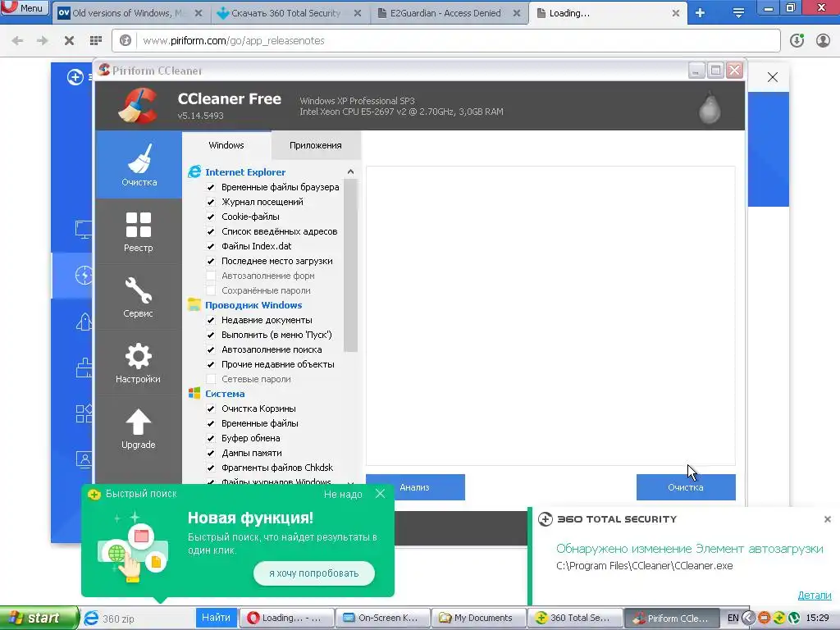Open the Opera Menu button
Screen dimensions: 840x630
point(24,7)
